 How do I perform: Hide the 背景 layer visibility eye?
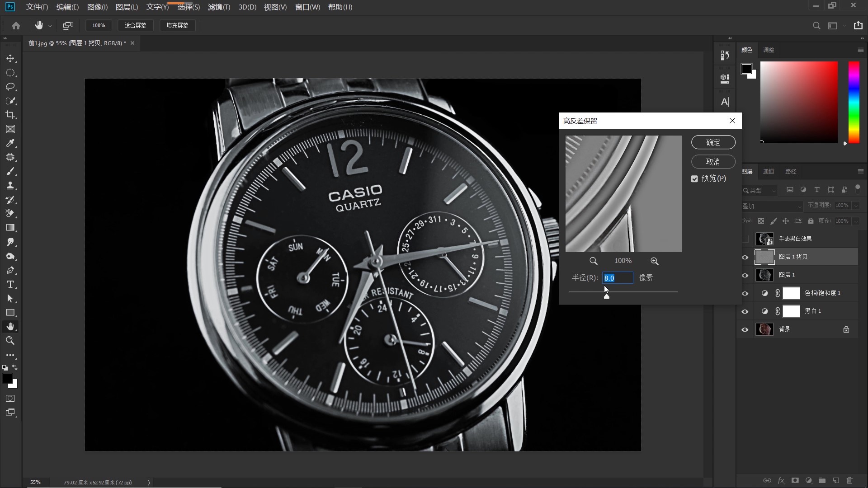click(x=745, y=329)
